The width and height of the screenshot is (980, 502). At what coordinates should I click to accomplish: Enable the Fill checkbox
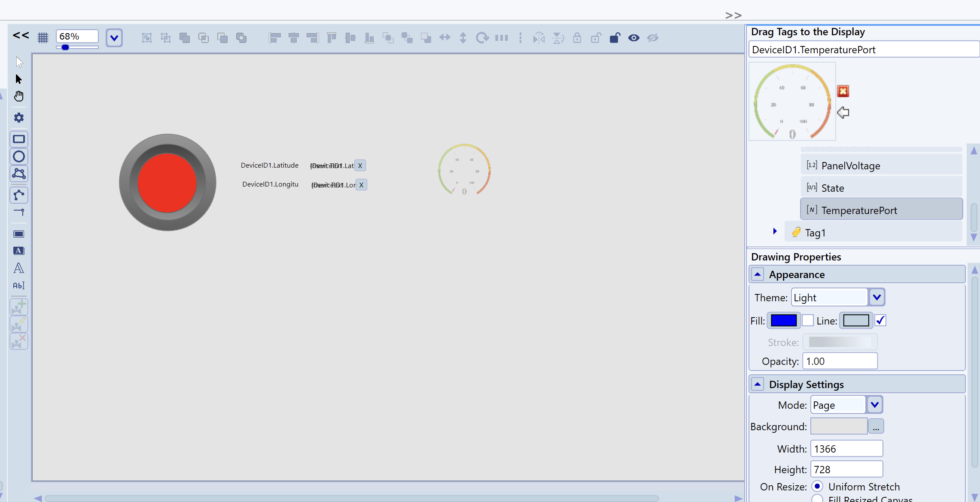tap(808, 321)
